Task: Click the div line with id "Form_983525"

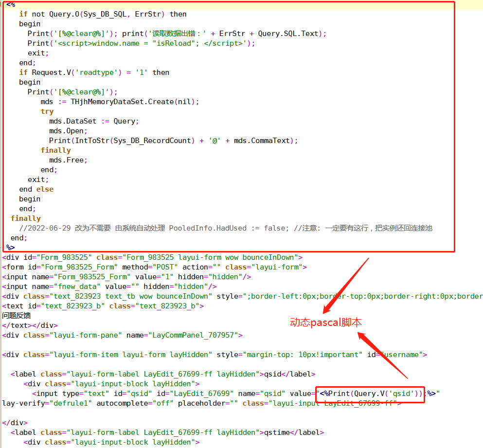Action: (152, 257)
